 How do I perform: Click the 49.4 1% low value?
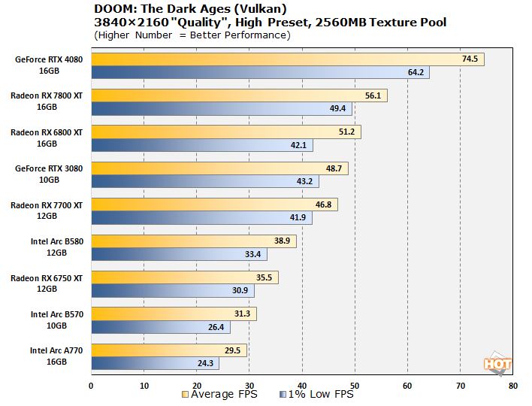pos(337,108)
